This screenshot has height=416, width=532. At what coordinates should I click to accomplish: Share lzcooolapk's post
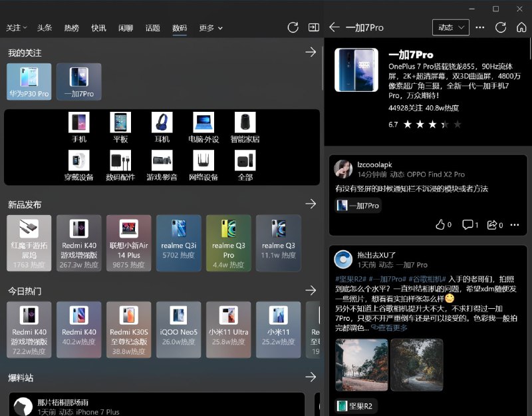(x=493, y=225)
